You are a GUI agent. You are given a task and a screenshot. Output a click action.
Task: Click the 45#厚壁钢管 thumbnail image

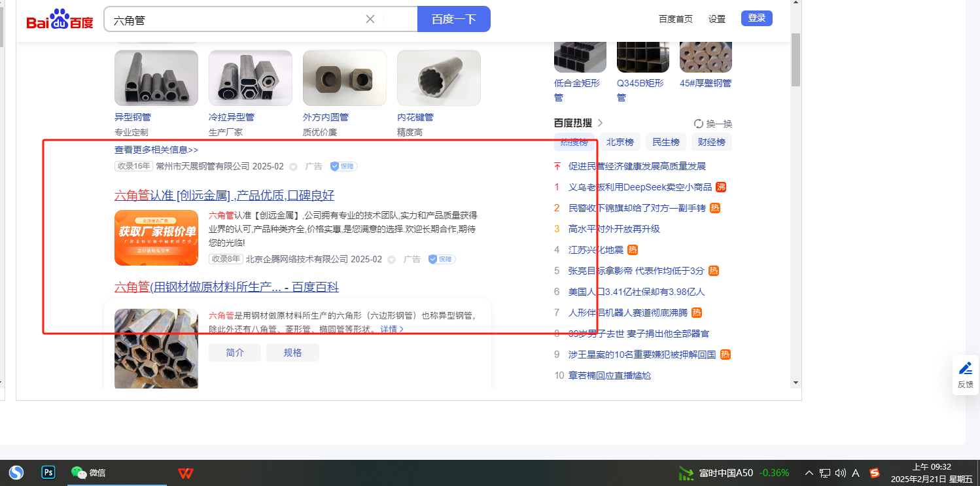point(706,56)
